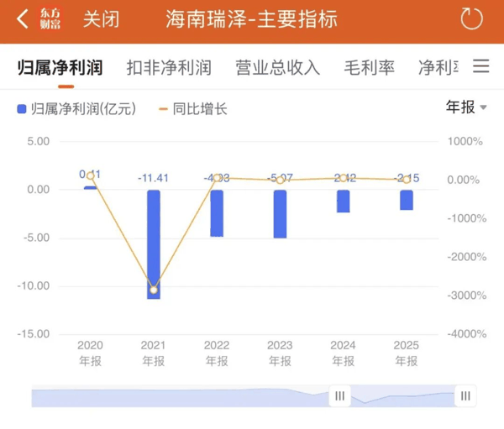
Task: Tap the back arrow icon
Action: tap(22, 19)
